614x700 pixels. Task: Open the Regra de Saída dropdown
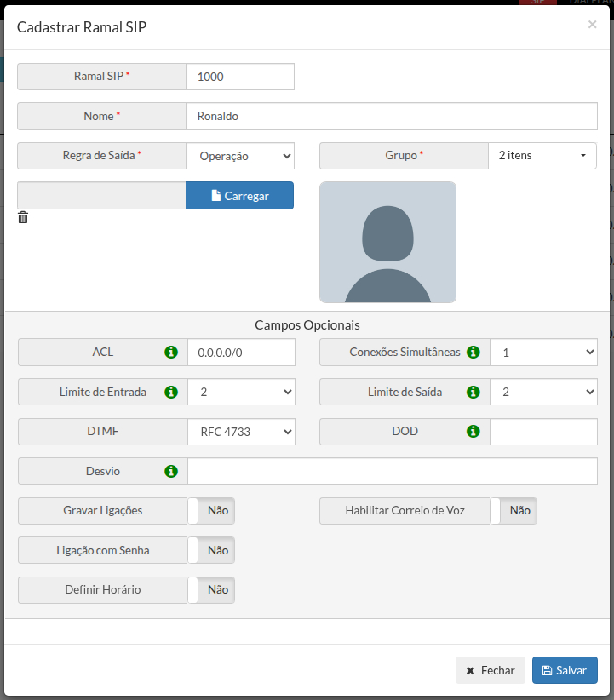point(241,156)
